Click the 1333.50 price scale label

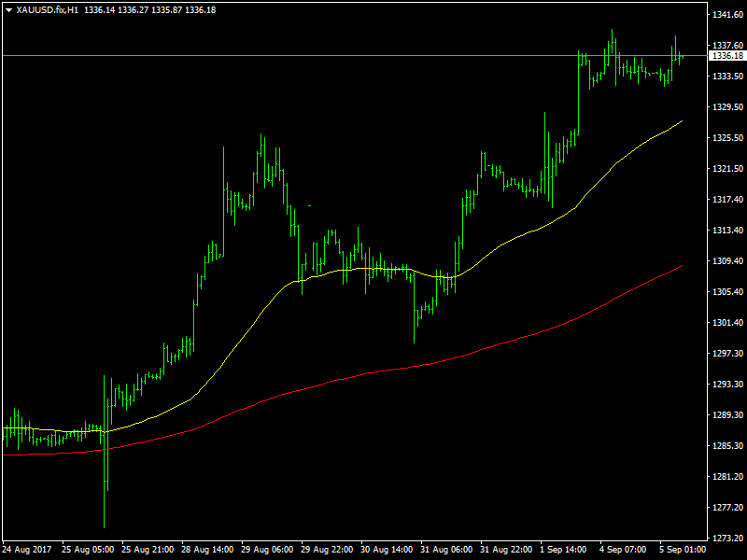pos(727,77)
